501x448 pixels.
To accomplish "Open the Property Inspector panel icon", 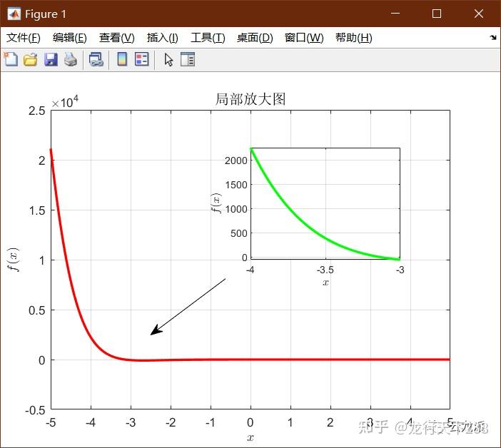I will 188,59.
